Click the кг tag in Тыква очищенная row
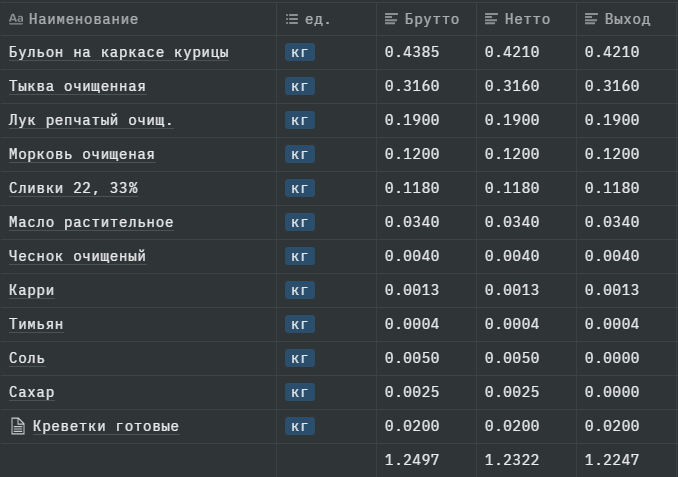The width and height of the screenshot is (678, 477). coord(300,86)
